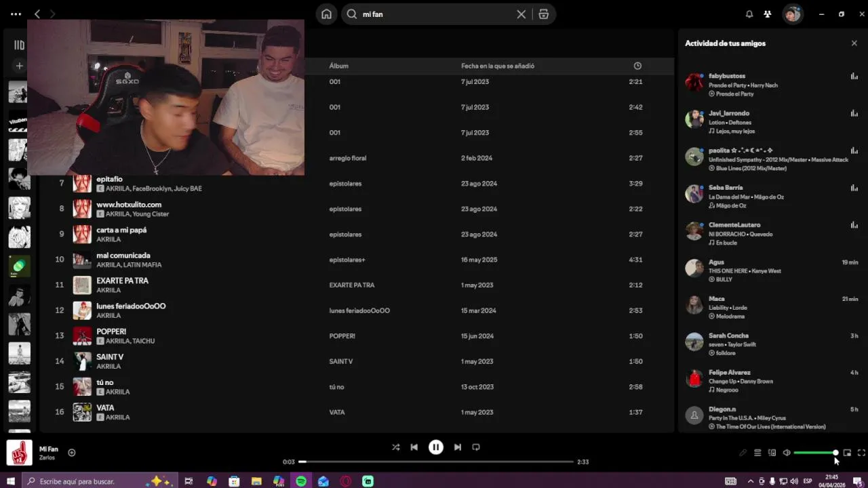Go back with the left arrow
The width and height of the screenshot is (868, 488).
pos(37,14)
